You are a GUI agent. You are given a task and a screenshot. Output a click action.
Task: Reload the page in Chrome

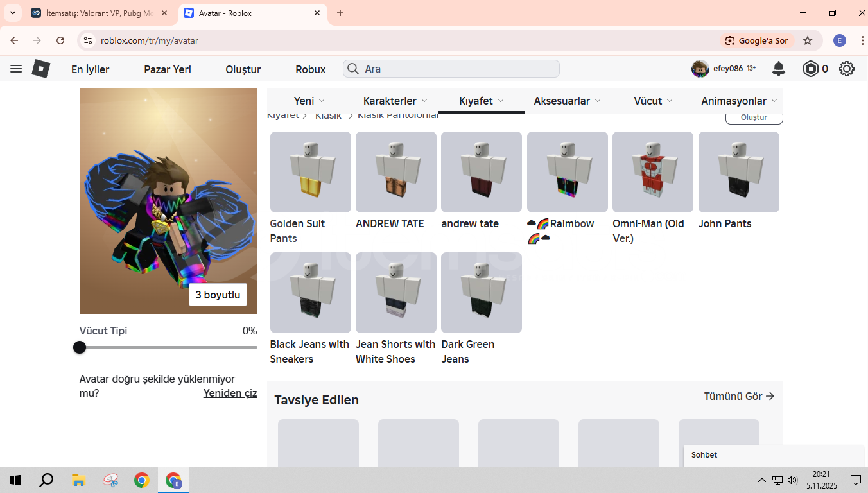point(60,40)
